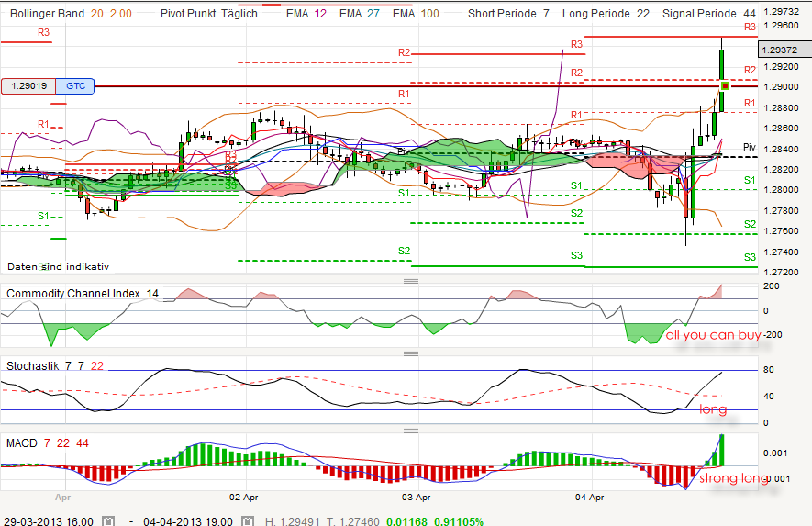Click the 'all you can buy' annotation
The image size is (812, 526).
(x=713, y=335)
